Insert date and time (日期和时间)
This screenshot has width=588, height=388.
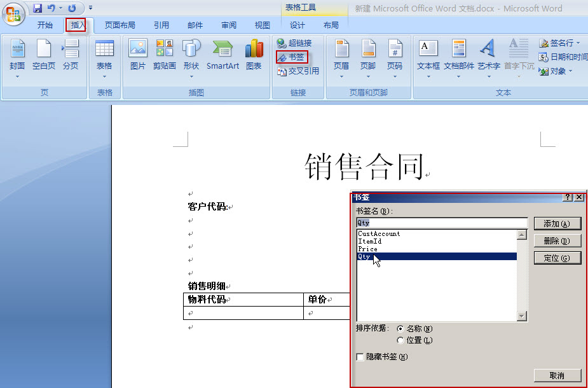tap(563, 57)
